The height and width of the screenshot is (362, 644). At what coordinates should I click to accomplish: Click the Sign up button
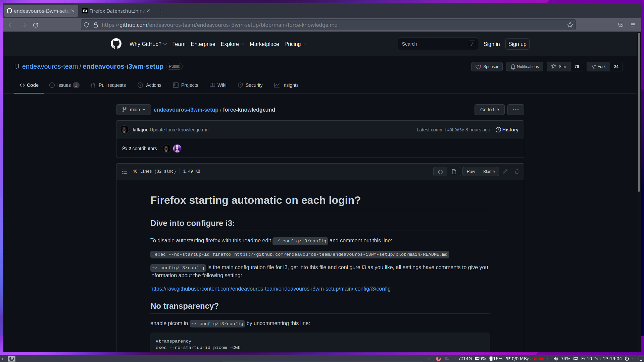(x=517, y=44)
